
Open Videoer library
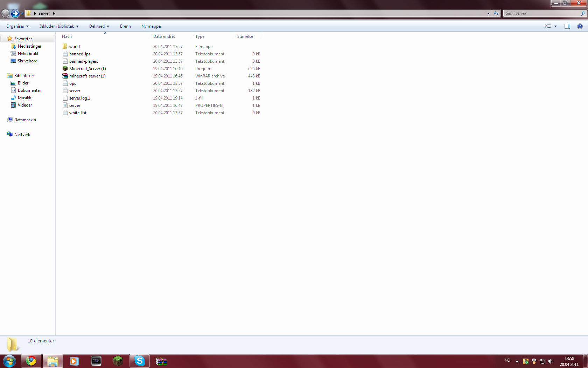pyautogui.click(x=24, y=105)
